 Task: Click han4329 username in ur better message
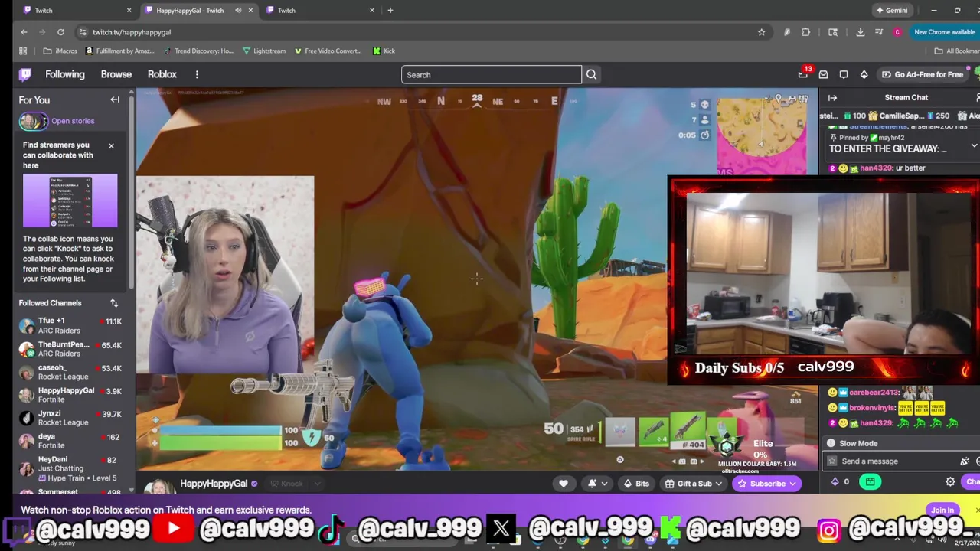(x=876, y=168)
